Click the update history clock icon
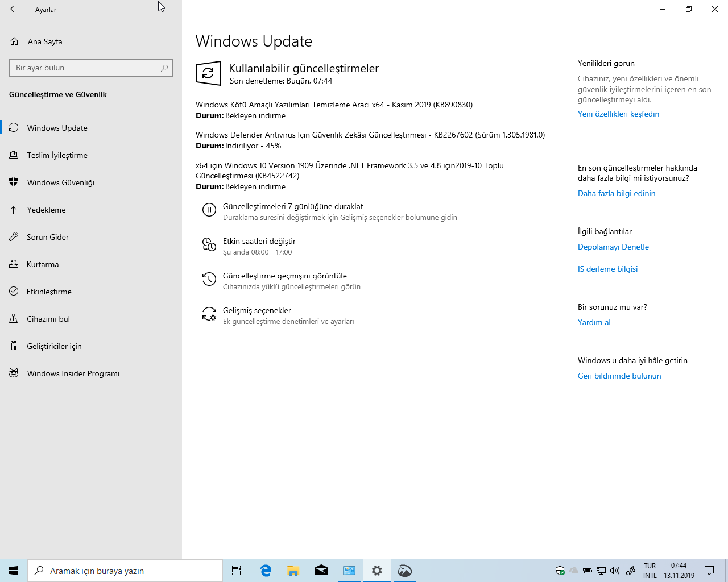This screenshot has width=728, height=582. [x=209, y=280]
